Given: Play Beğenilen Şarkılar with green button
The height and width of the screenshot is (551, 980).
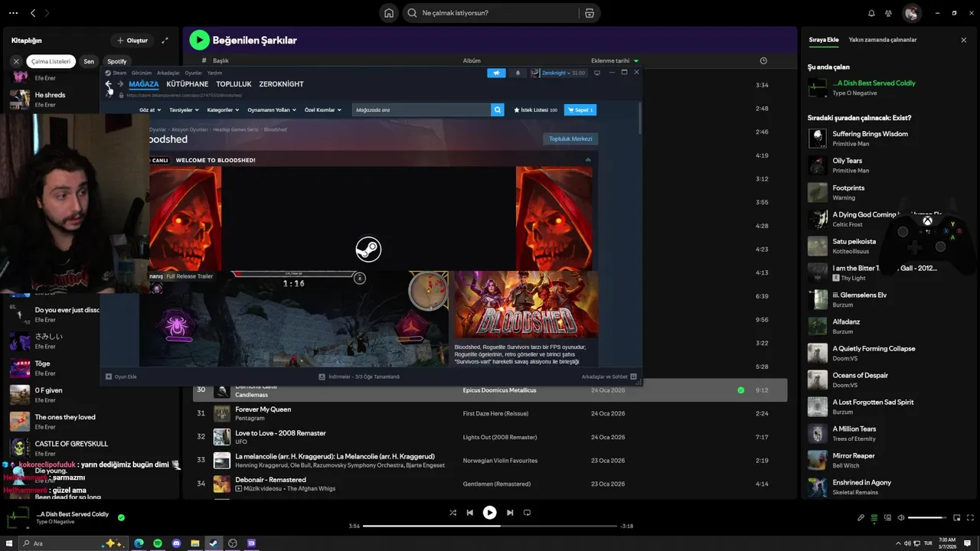Looking at the screenshot, I should [x=199, y=40].
